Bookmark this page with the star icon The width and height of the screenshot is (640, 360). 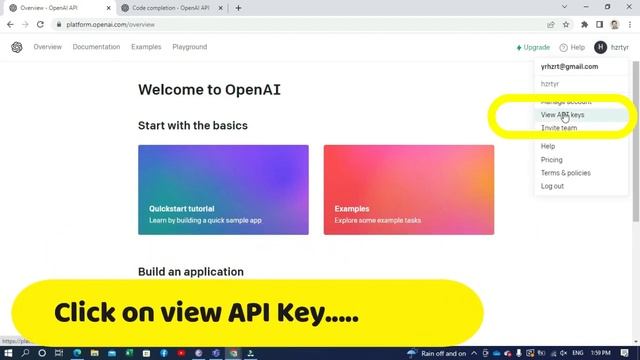(x=566, y=24)
